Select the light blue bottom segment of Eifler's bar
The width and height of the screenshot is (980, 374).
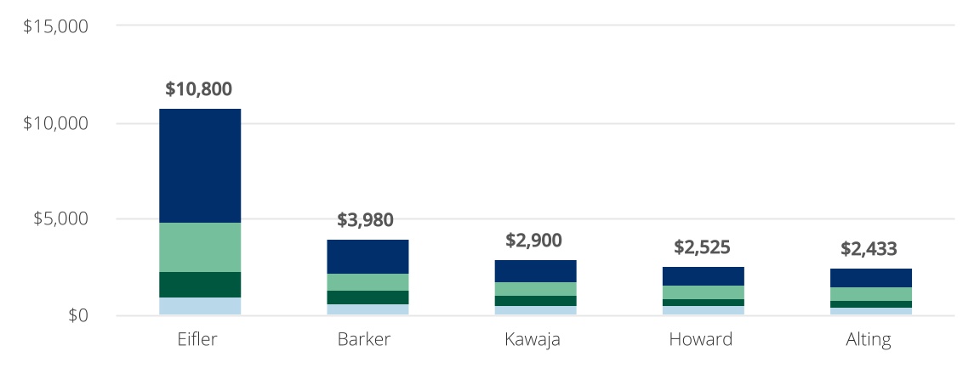200,306
